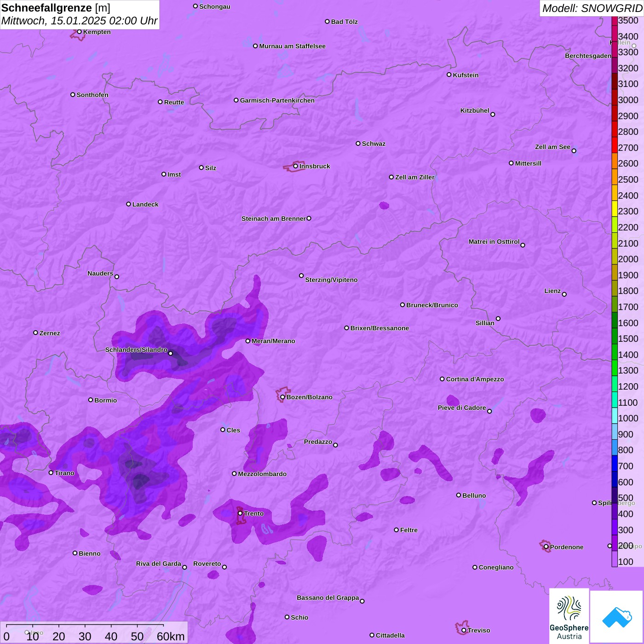Click the 'Bruneck/Brunico' label
644x644 pixels.
click(x=432, y=305)
